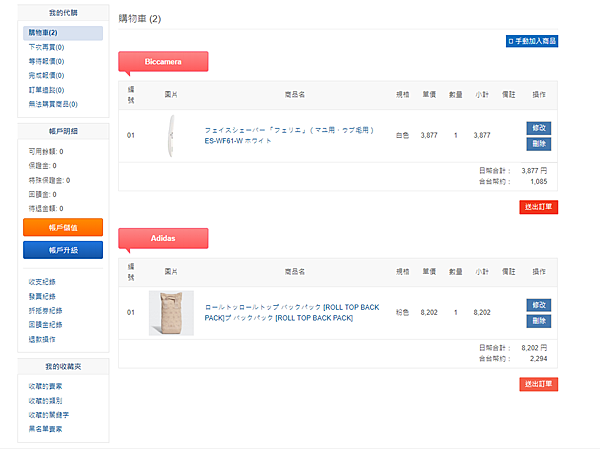Click 修改 for the Adidas backpack
The image size is (600, 449).
coord(538,304)
